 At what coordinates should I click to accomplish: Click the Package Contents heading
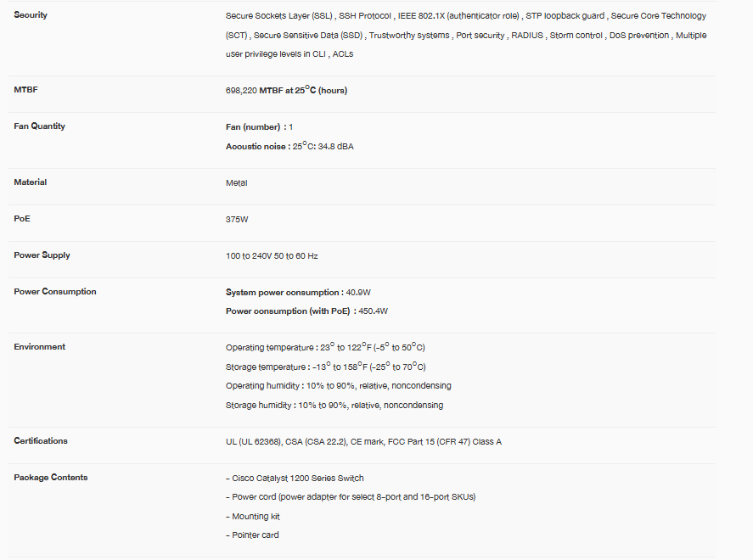pyautogui.click(x=50, y=477)
